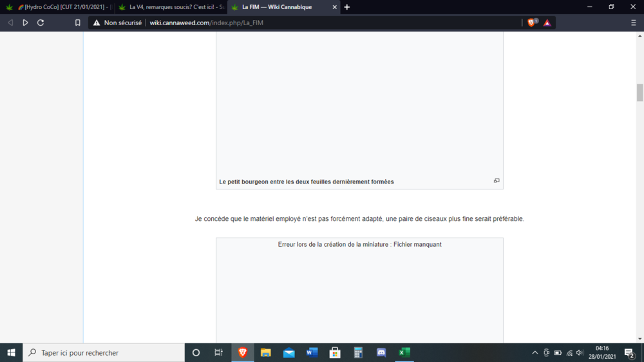
Task: Open a new browser tab
Action: (347, 7)
